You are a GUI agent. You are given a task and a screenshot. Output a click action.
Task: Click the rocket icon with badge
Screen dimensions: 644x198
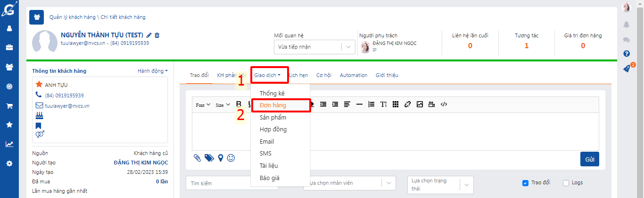pos(627,68)
